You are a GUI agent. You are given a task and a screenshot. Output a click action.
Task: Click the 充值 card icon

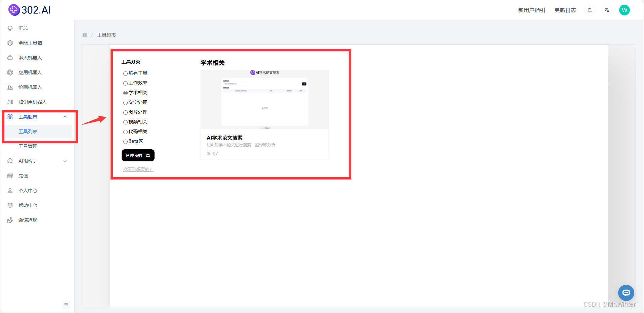10,176
